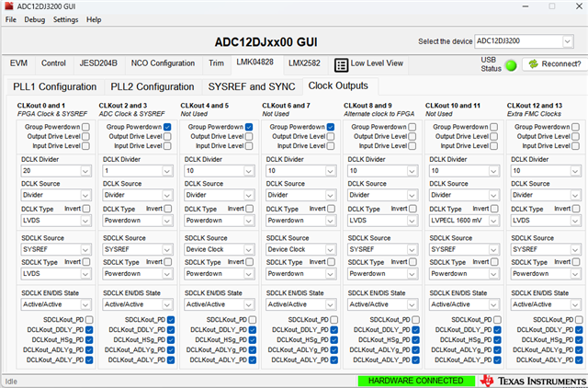The image size is (588, 388).
Task: Open SDCLK Source dropdown for CLKout 6 and 7
Action: click(300, 249)
